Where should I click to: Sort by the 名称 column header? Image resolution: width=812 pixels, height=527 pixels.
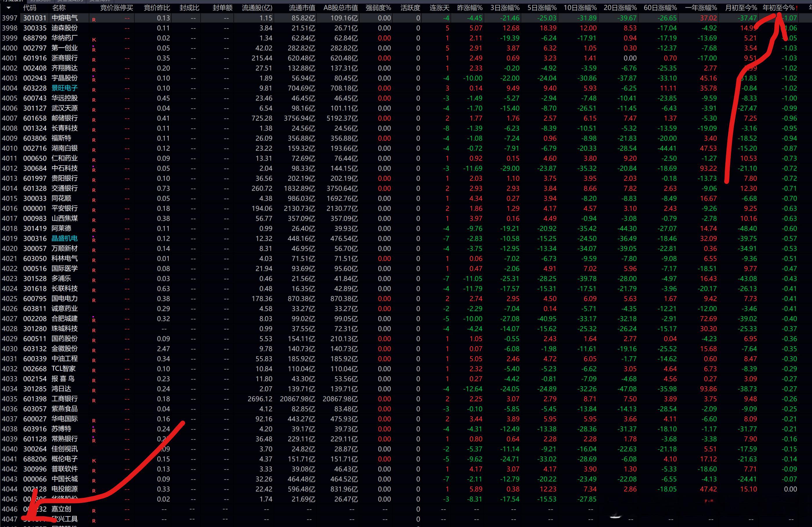pyautogui.click(x=59, y=8)
